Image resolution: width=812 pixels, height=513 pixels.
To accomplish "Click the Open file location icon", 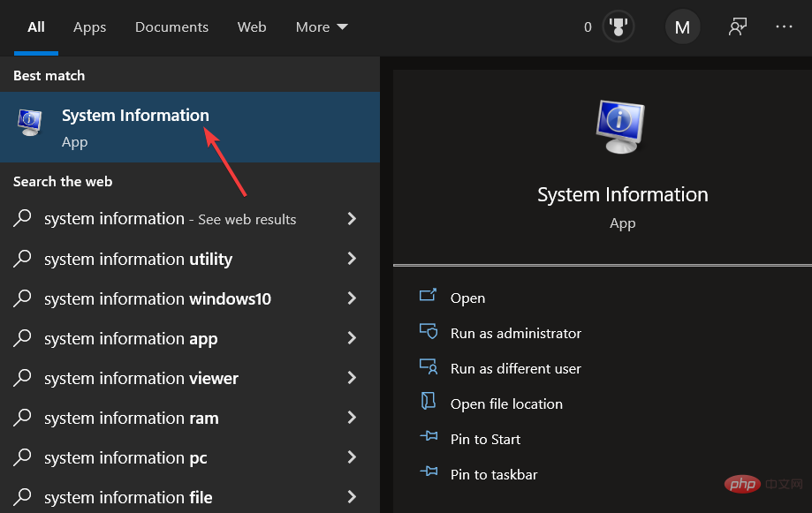I will pos(429,404).
